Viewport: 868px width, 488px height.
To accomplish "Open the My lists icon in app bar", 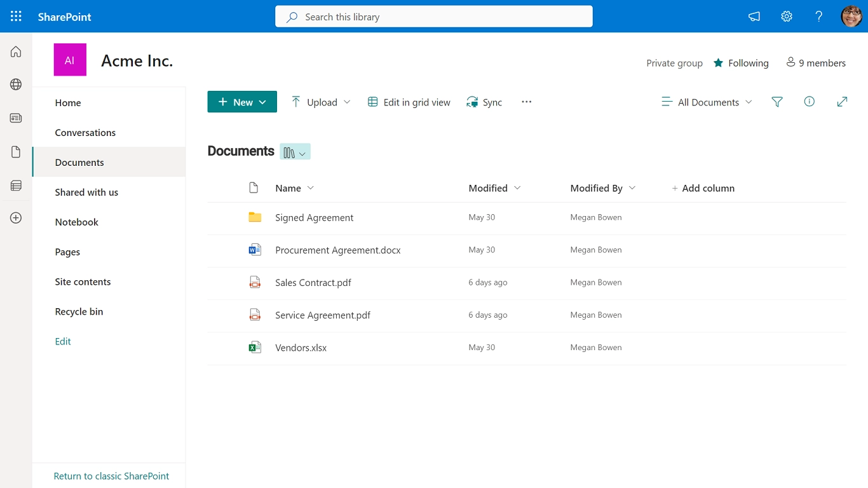I will [x=16, y=186].
